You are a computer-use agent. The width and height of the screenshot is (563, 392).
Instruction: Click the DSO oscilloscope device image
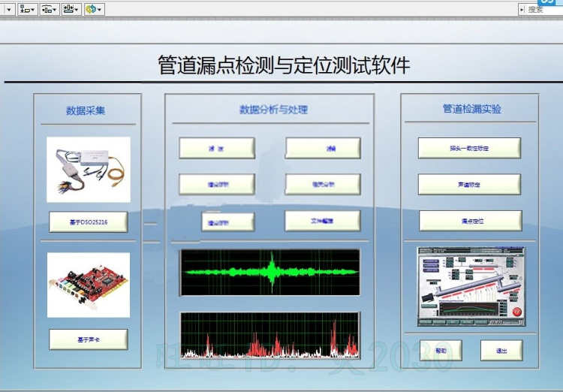coord(89,169)
